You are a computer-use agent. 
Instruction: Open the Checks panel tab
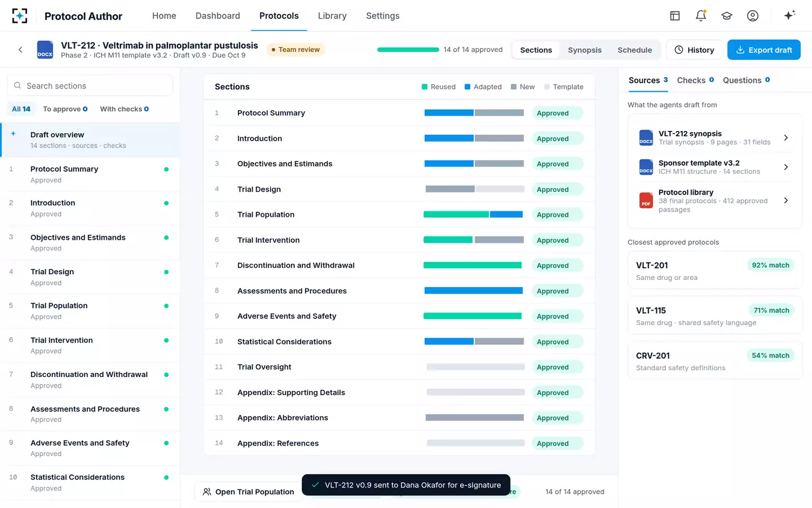[695, 80]
